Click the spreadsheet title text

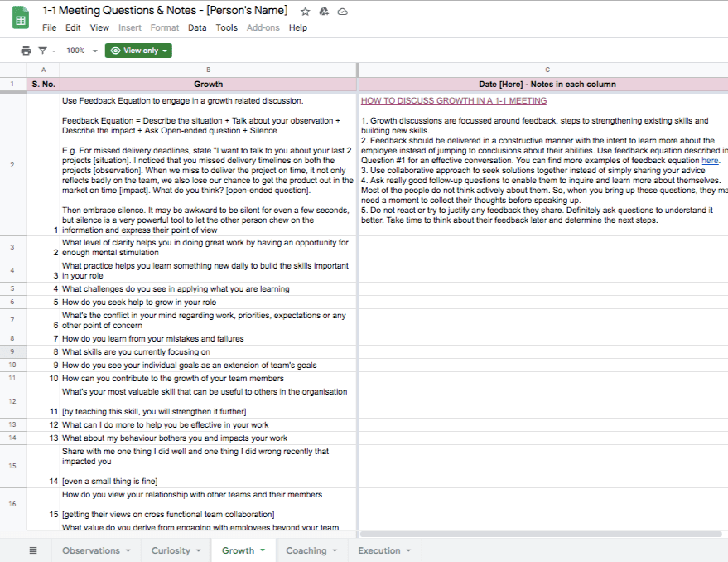coord(166,10)
